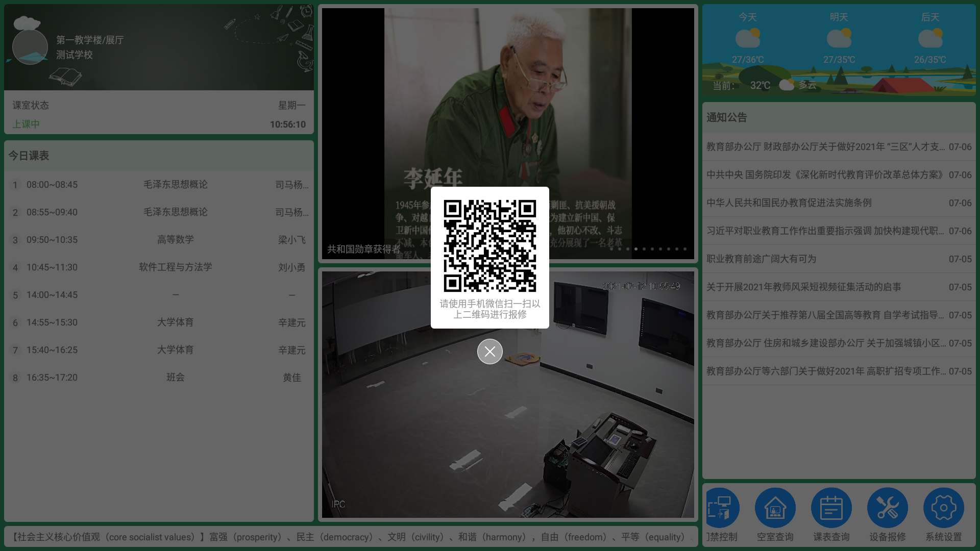
Task: Open notice 深化新时代教育评价改革总体方案
Action: (839, 175)
